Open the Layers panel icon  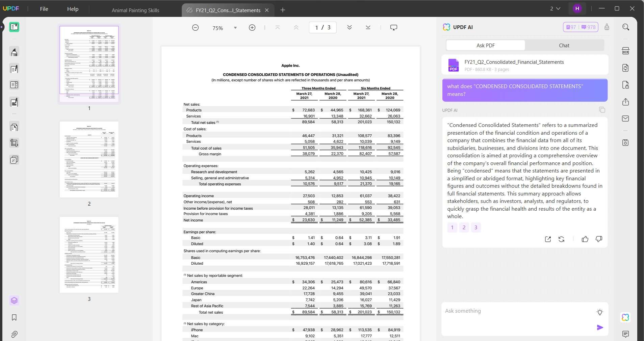point(14,300)
